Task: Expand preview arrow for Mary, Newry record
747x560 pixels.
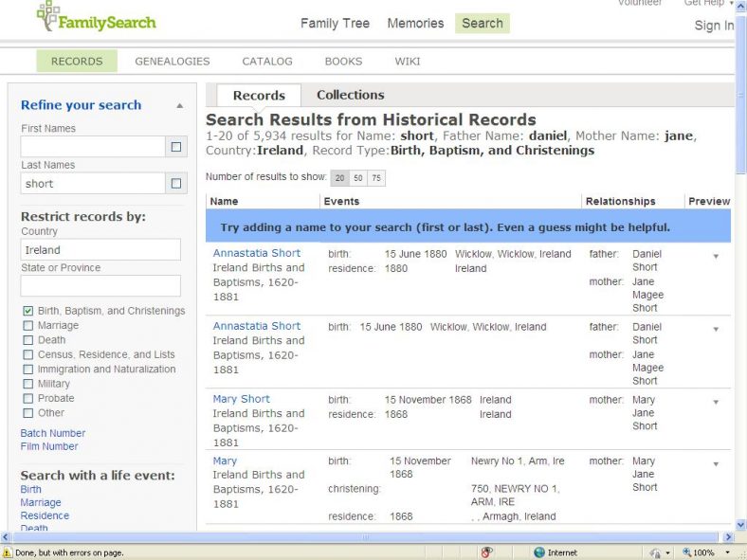Action: 716,464
